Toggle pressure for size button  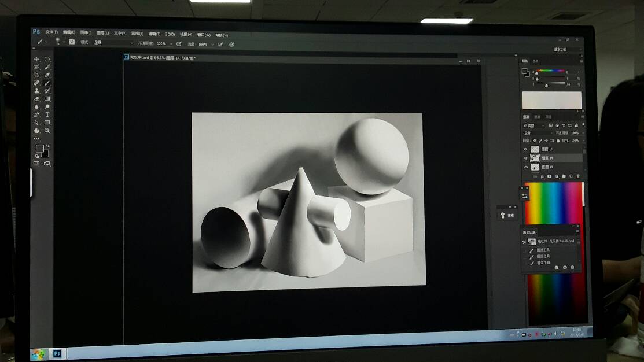231,45
